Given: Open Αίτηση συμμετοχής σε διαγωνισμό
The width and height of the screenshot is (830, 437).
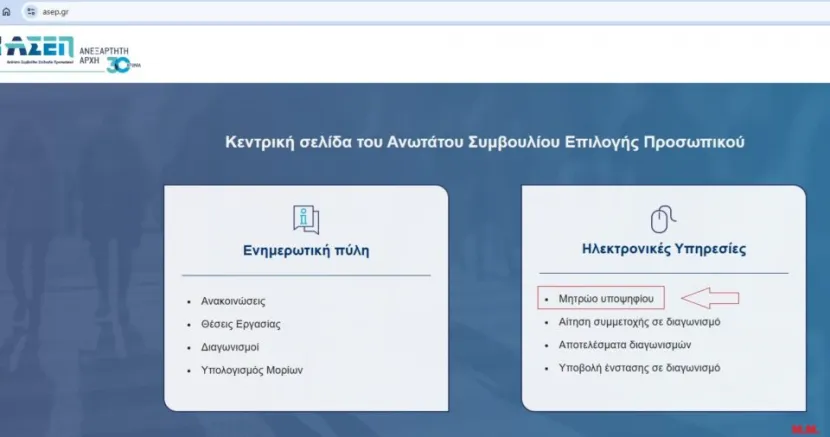Looking at the screenshot, I should pyautogui.click(x=639, y=322).
